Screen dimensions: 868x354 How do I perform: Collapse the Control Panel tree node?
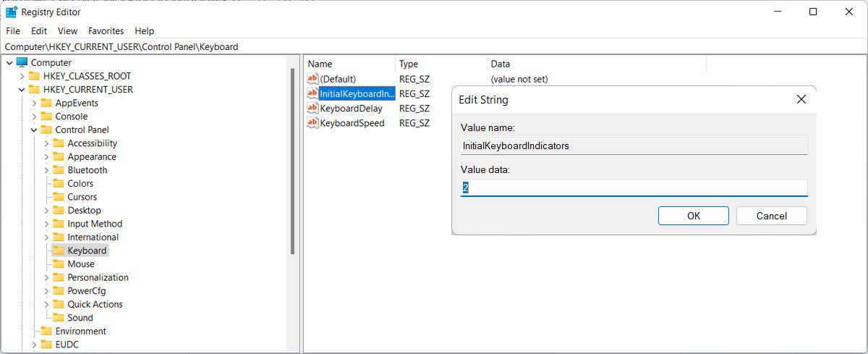[34, 130]
